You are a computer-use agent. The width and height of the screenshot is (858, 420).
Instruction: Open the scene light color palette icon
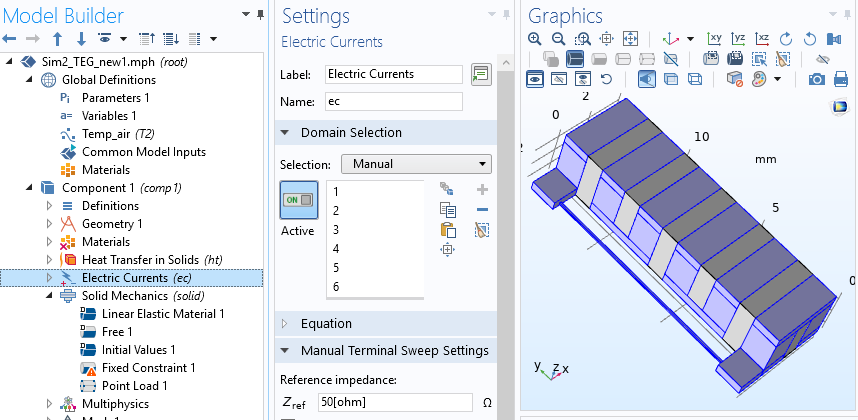coord(759,78)
